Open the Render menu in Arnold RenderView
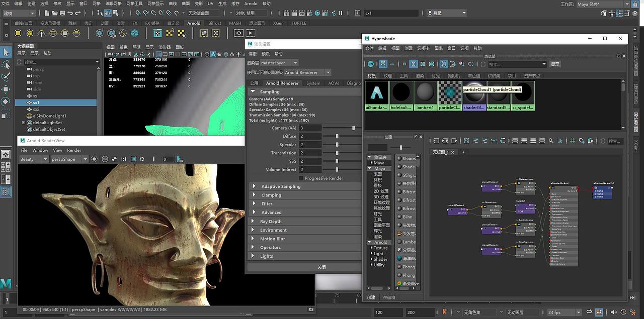The image size is (644, 319). 74,150
